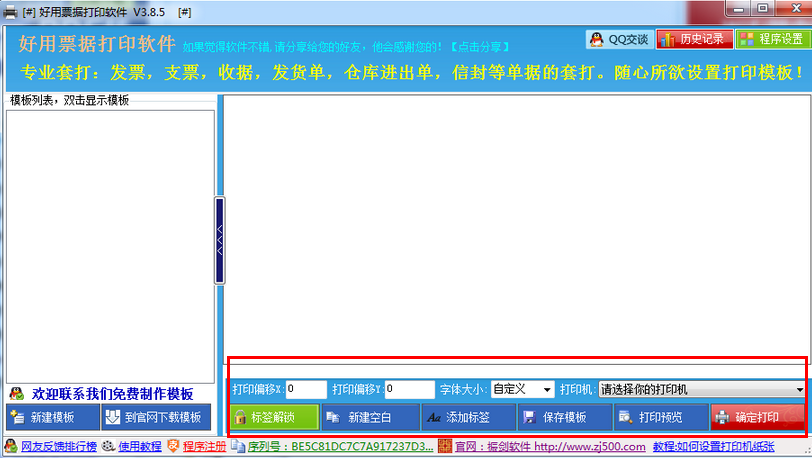Click the 打印偏移Y input field
The image size is (812, 458).
tap(410, 389)
